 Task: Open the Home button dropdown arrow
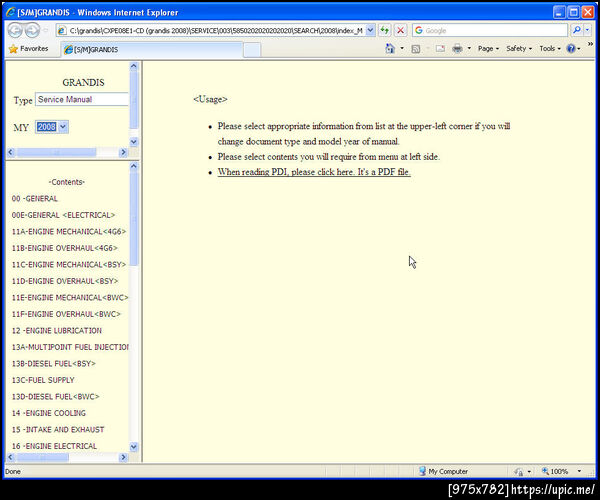pyautogui.click(x=402, y=49)
